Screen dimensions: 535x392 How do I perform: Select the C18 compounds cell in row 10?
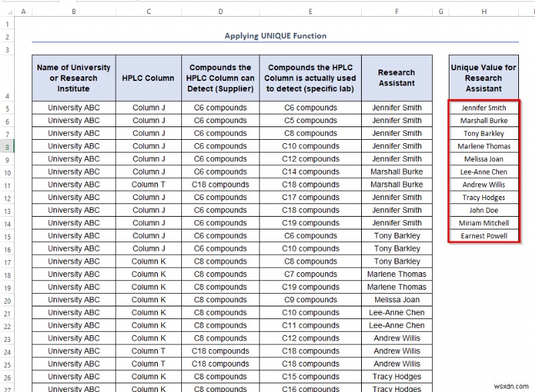point(310,185)
